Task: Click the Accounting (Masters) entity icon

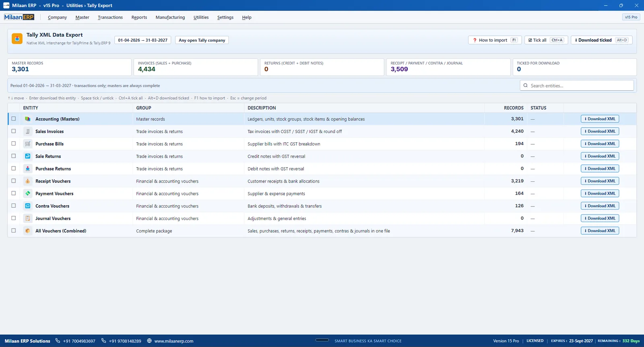Action: coord(28,119)
